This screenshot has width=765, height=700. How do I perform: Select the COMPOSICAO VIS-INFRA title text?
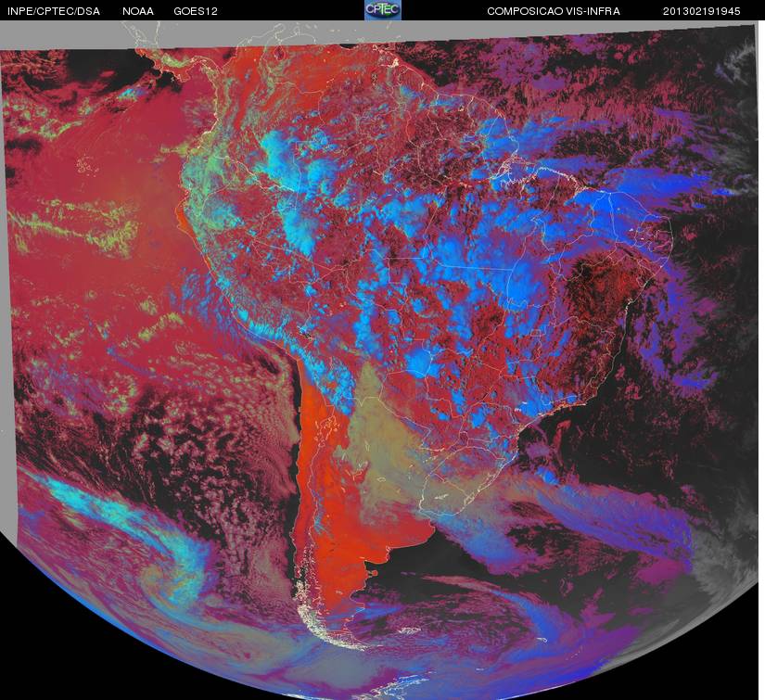pyautogui.click(x=554, y=11)
